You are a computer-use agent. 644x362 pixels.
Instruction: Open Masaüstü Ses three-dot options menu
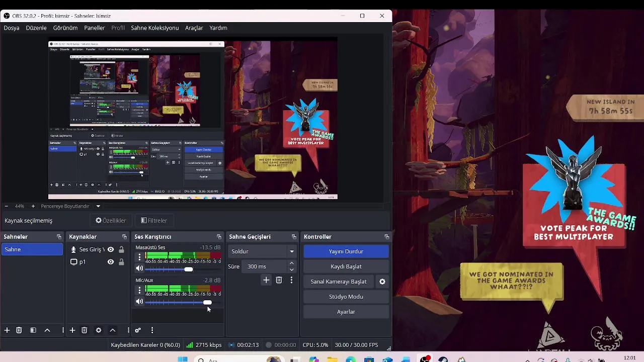click(139, 257)
